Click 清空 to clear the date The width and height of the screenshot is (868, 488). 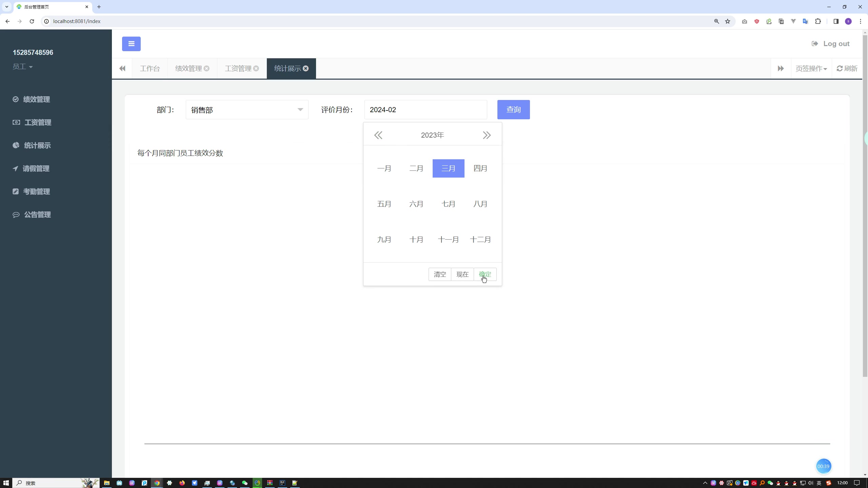coord(440,274)
